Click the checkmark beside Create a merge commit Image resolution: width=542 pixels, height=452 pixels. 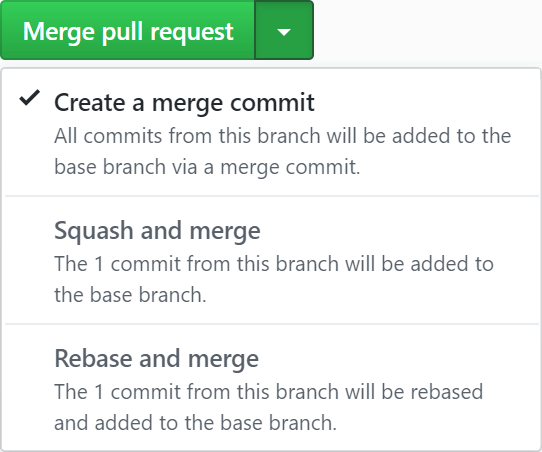coord(30,97)
